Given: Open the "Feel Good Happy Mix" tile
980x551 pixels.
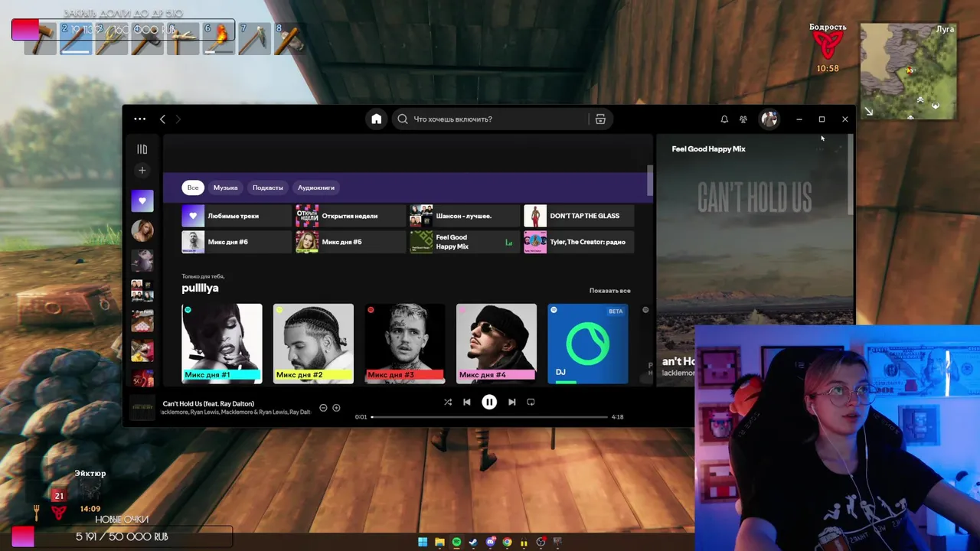Looking at the screenshot, I should pos(464,242).
